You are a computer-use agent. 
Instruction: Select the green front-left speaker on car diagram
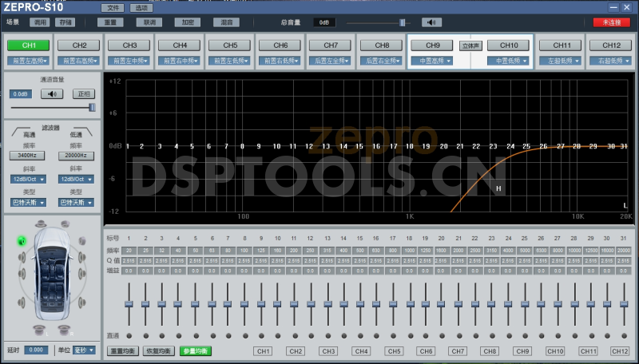[22, 241]
